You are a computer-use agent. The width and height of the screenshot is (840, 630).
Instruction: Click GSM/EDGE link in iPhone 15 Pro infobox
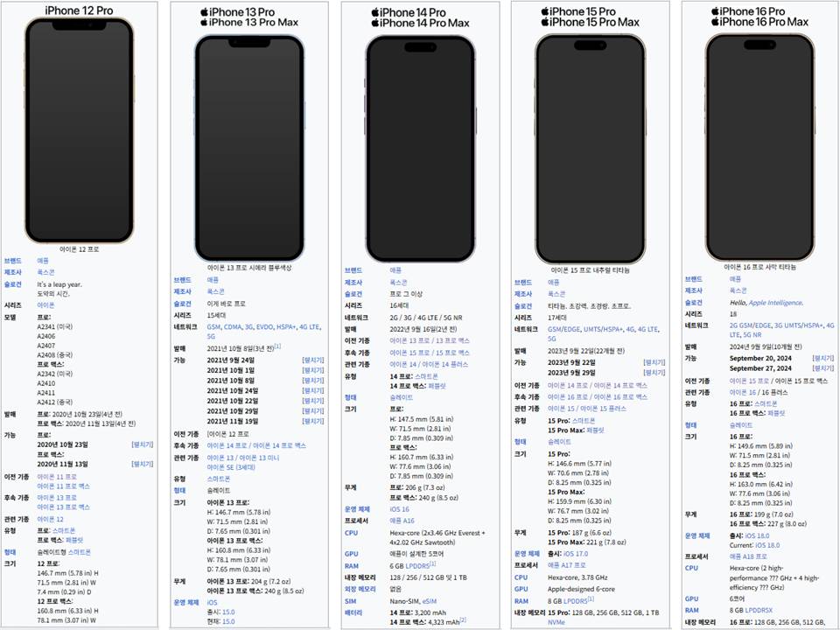click(x=564, y=330)
